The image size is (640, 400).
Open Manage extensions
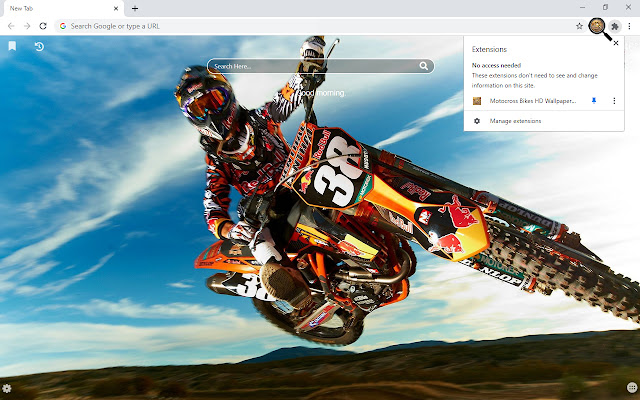pyautogui.click(x=544, y=121)
